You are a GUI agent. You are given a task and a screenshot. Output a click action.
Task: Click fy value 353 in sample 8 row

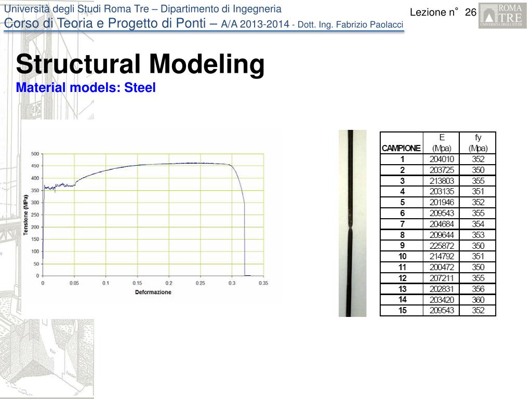478,235
